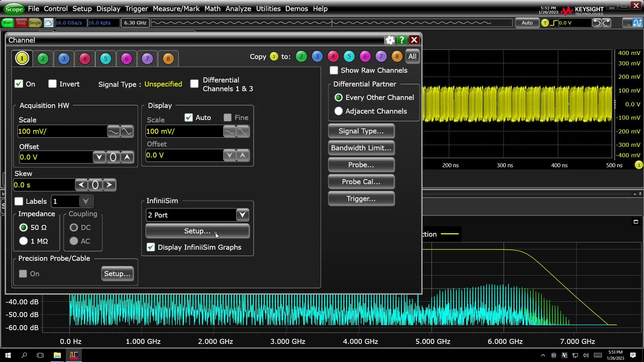644x362 pixels.
Task: Open the Trigger menu
Action: click(136, 9)
